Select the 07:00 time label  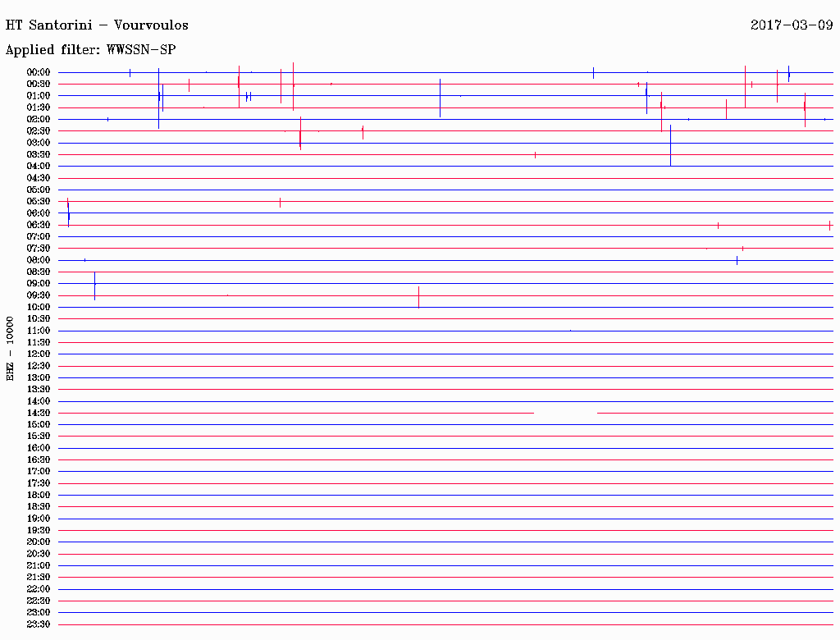pyautogui.click(x=39, y=237)
